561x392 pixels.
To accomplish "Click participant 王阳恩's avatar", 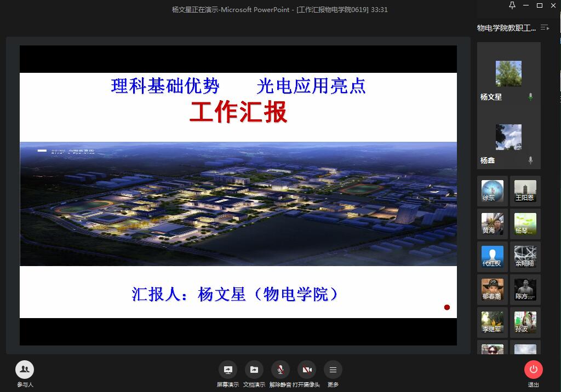I will tap(525, 191).
